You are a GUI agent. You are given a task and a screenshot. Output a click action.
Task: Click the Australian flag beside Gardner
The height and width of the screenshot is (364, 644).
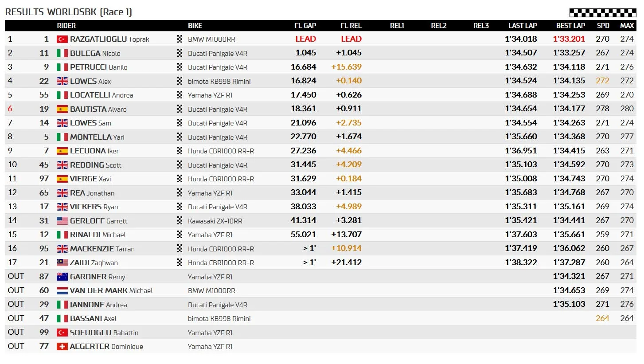click(x=62, y=277)
